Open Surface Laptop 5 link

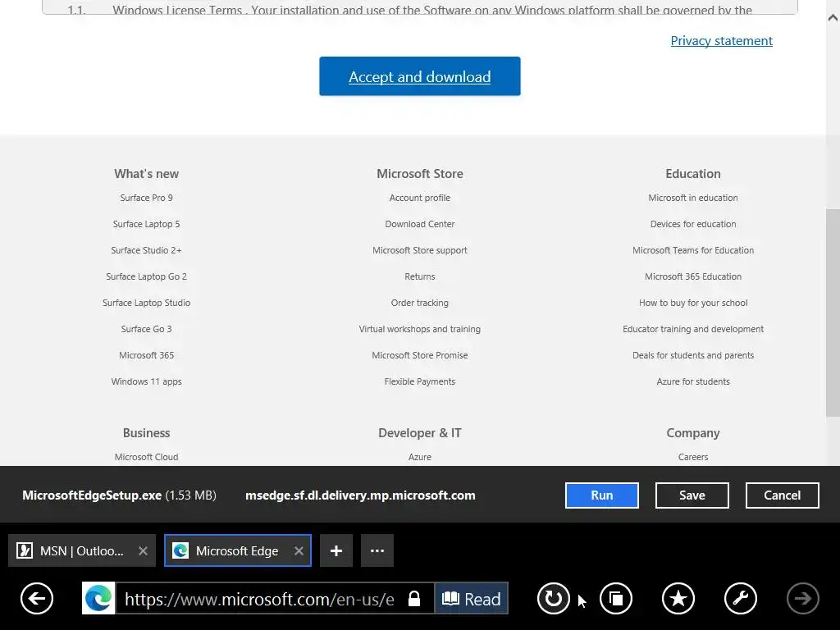pos(146,224)
